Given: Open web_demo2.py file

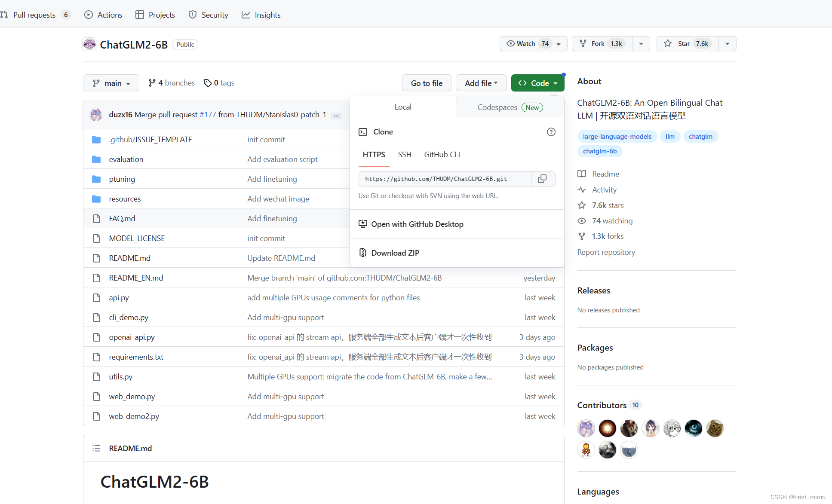Looking at the screenshot, I should coord(134,416).
